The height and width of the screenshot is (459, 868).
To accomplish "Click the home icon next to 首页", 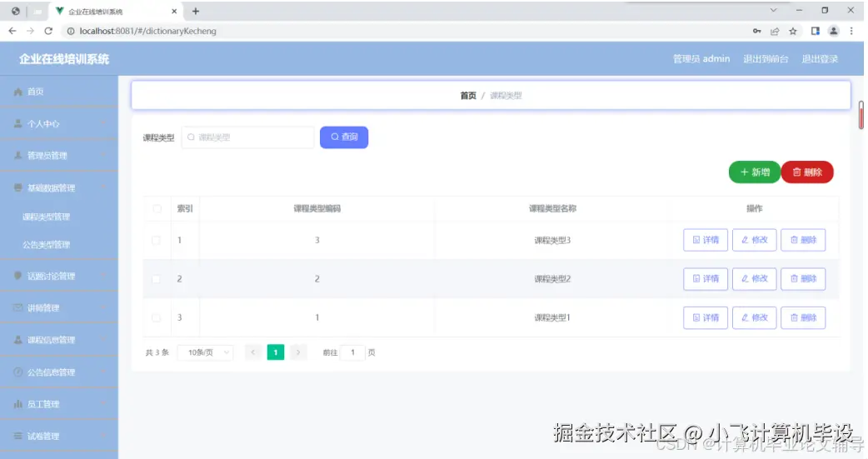I will (x=17, y=92).
